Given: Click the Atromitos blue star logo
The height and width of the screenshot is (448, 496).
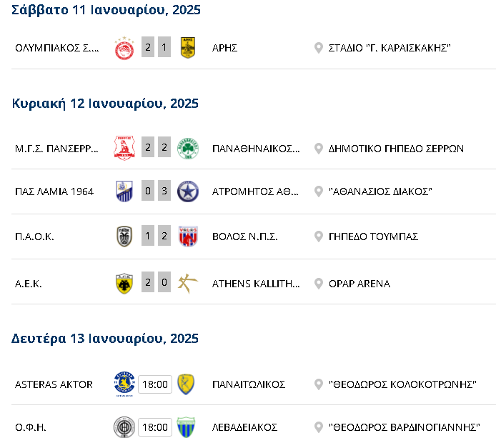Looking at the screenshot, I should 188,191.
